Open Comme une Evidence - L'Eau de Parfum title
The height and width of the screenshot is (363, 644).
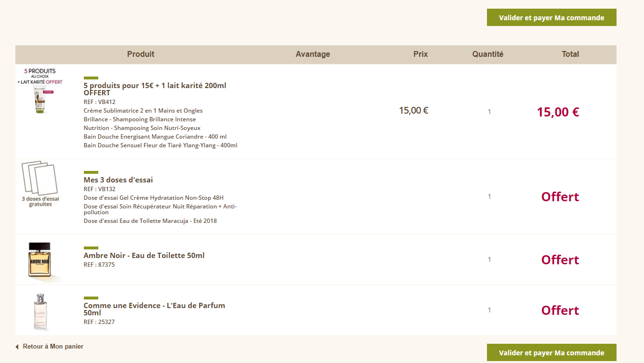point(154,309)
